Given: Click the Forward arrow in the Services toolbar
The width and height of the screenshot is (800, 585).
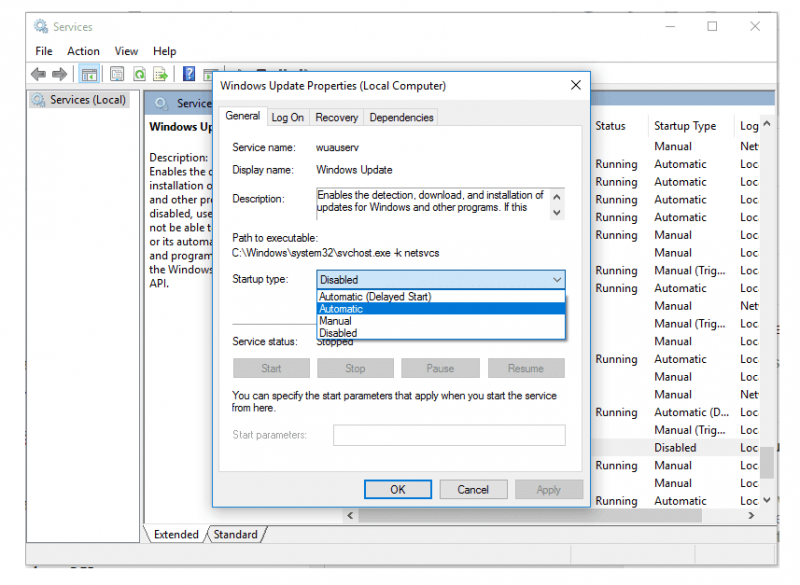Looking at the screenshot, I should 60,74.
